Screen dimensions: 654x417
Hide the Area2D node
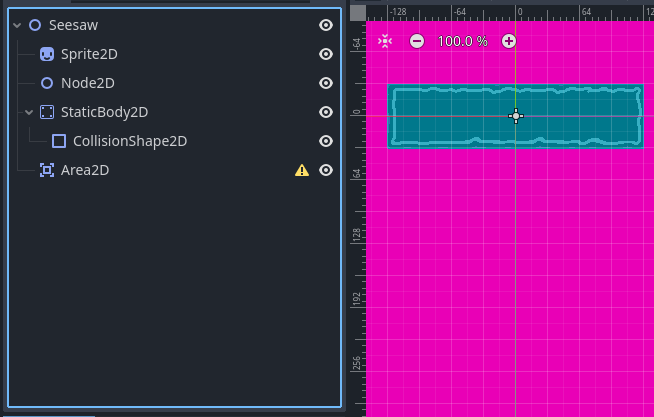point(325,170)
